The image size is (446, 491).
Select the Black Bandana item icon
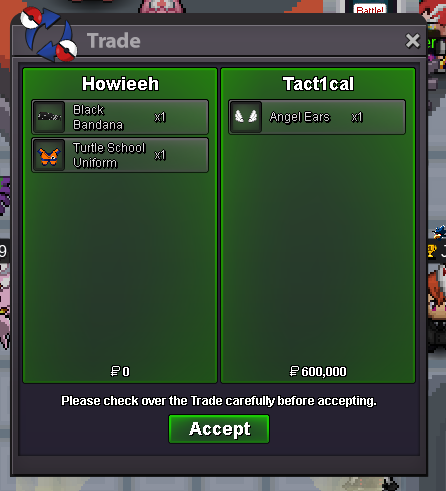pos(49,117)
